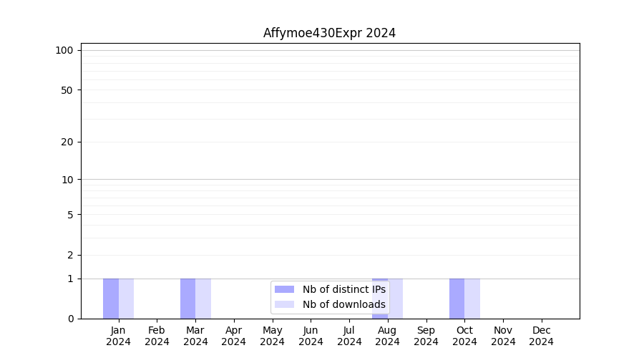The image size is (644, 358).
Task: Click the August downloads bar
Action: (396, 298)
